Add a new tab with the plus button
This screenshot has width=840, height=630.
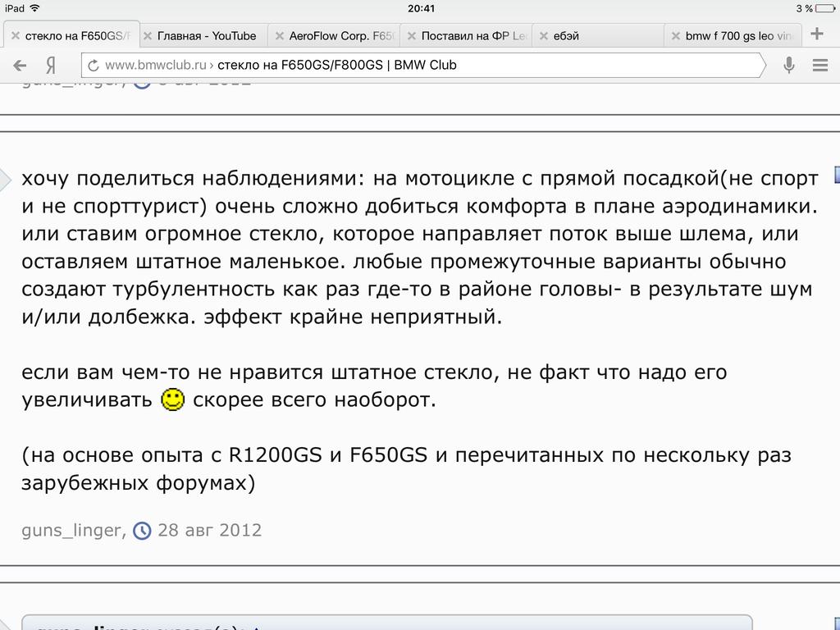pos(817,34)
